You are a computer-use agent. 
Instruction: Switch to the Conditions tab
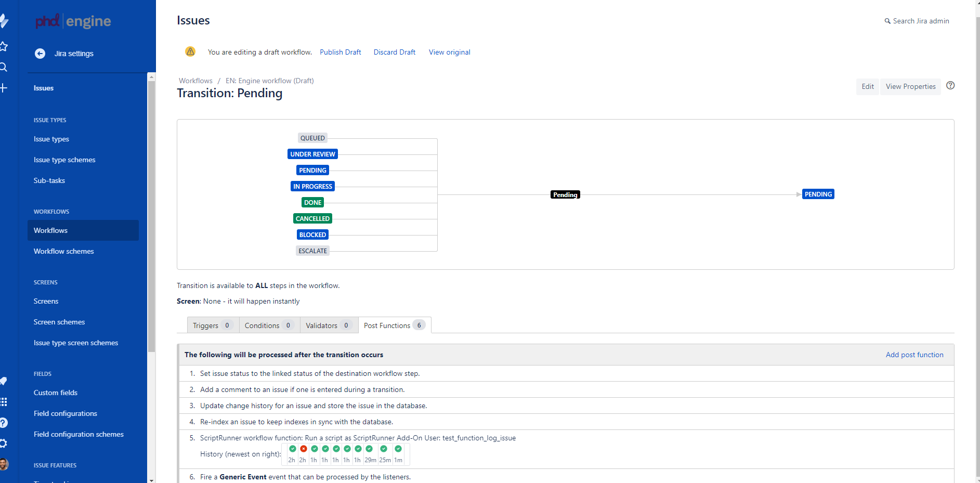click(262, 325)
